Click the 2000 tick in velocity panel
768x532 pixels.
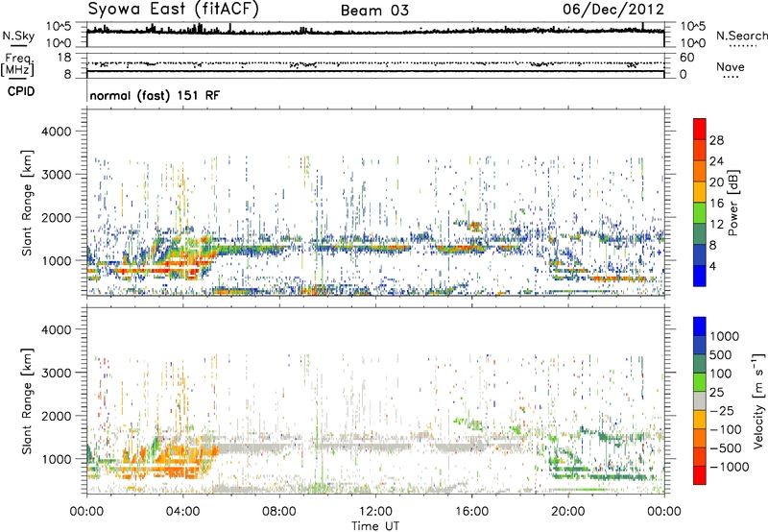pos(57,416)
